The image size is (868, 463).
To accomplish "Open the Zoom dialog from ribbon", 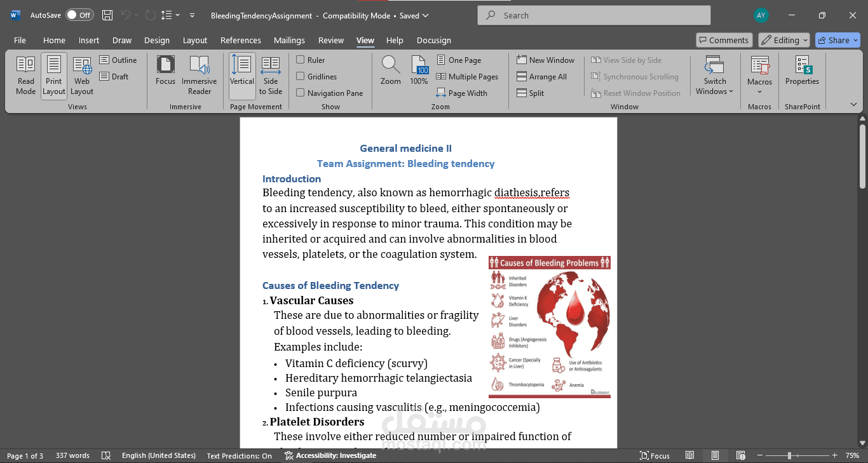I will [391, 70].
